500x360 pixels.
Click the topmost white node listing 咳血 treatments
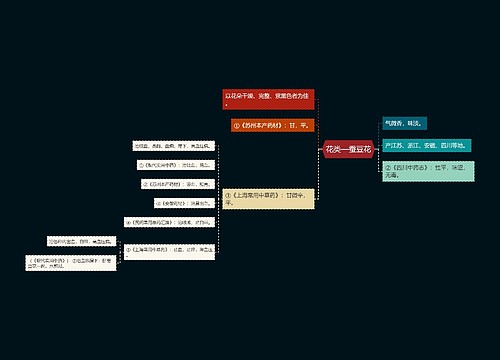174,146
